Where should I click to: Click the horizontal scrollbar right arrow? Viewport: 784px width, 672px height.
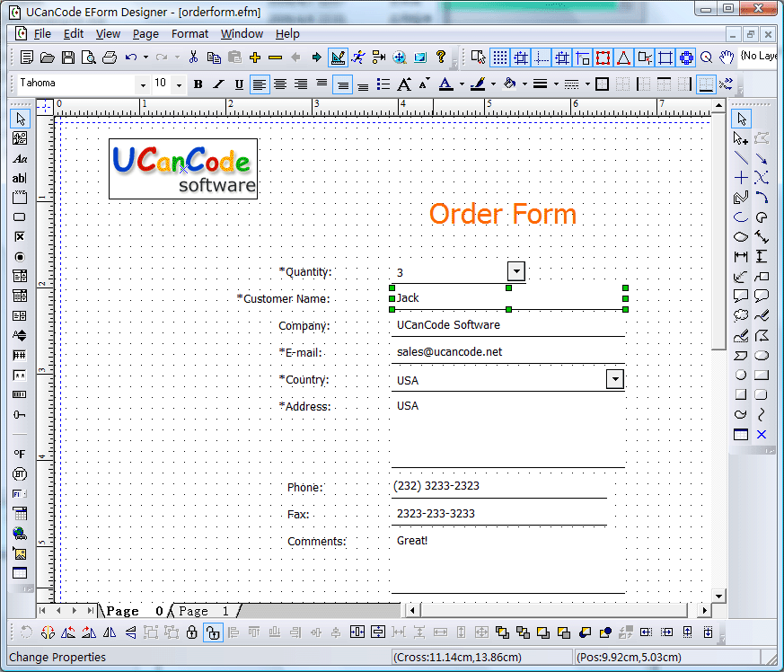pos(704,610)
